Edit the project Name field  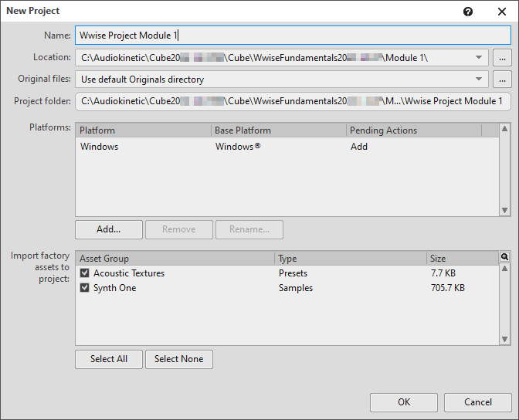[293, 35]
